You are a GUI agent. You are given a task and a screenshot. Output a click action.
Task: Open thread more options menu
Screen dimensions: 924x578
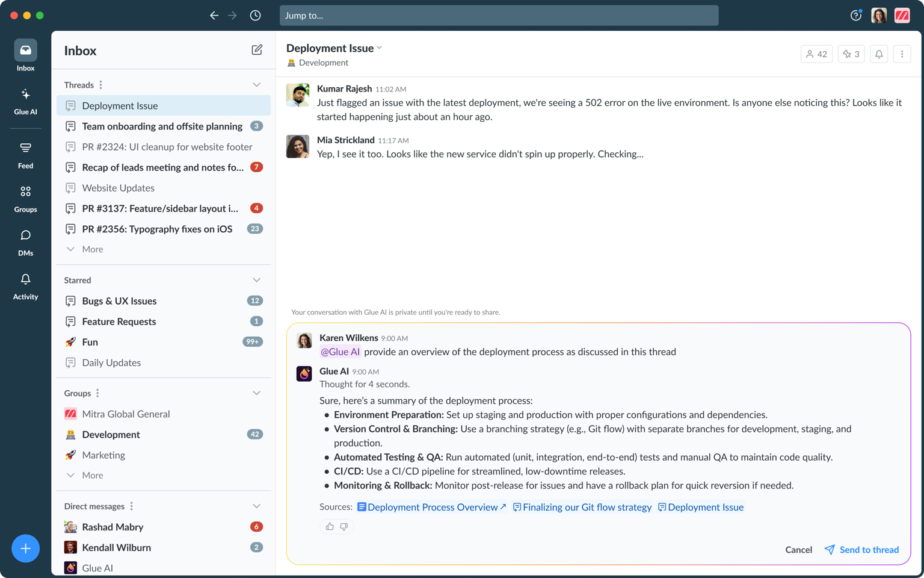(x=902, y=54)
